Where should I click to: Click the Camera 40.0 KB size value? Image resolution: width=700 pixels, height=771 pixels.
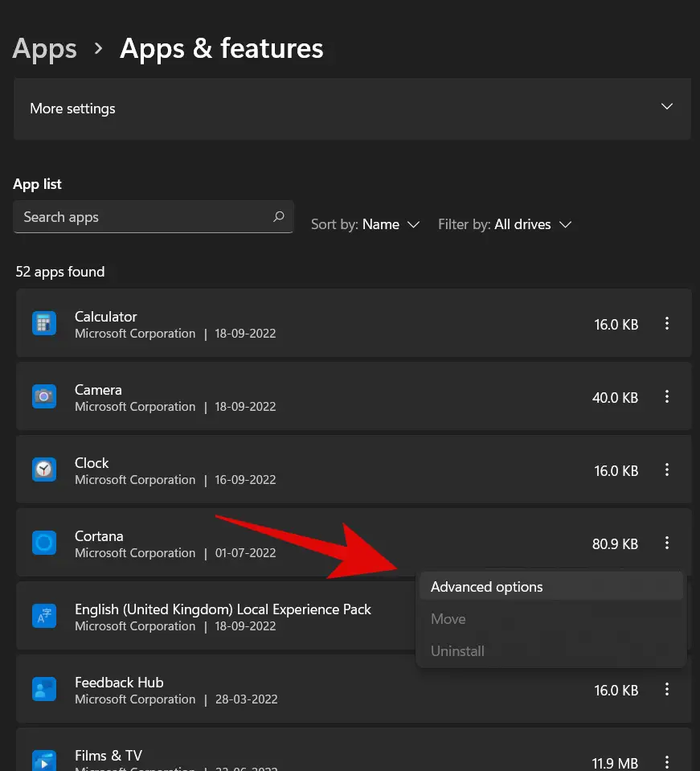pyautogui.click(x=615, y=398)
